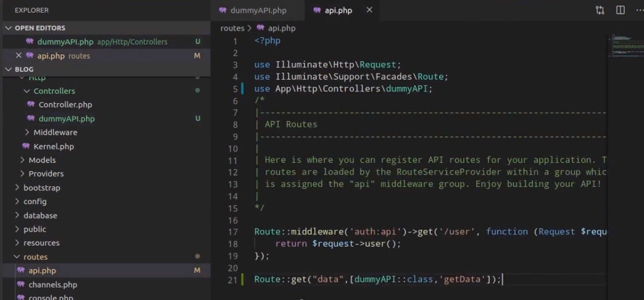Click the PHP elephant icon beside Kernel.php
The image size is (644, 300).
[26, 146]
